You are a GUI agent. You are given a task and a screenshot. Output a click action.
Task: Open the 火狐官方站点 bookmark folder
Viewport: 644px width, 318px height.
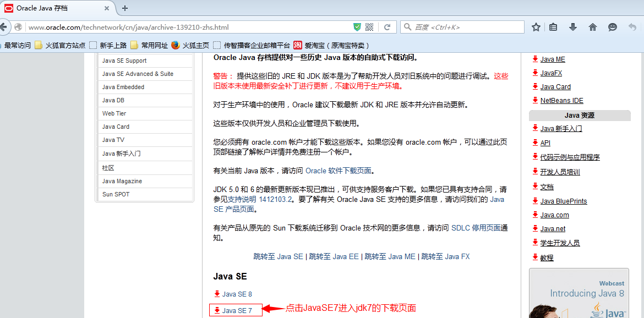coord(60,45)
